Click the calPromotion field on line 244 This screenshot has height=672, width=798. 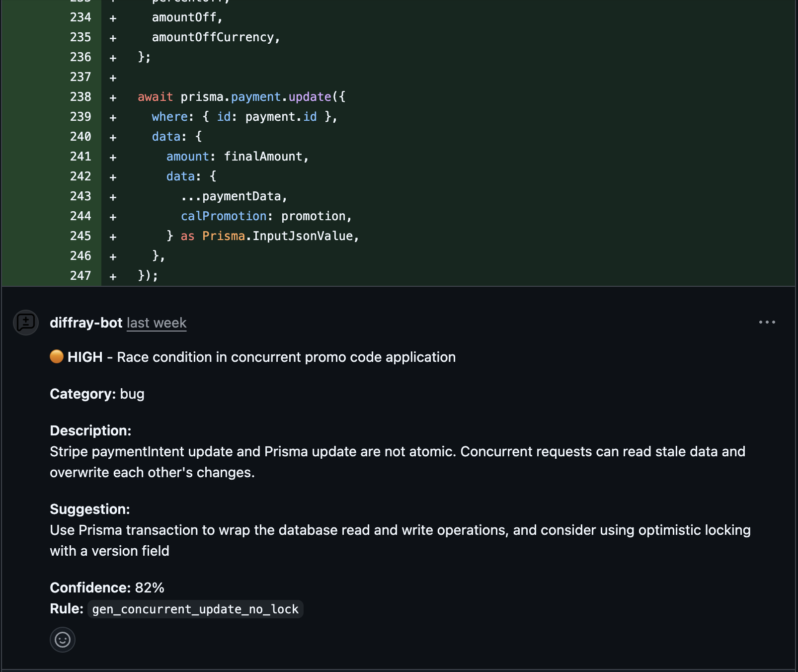224,216
